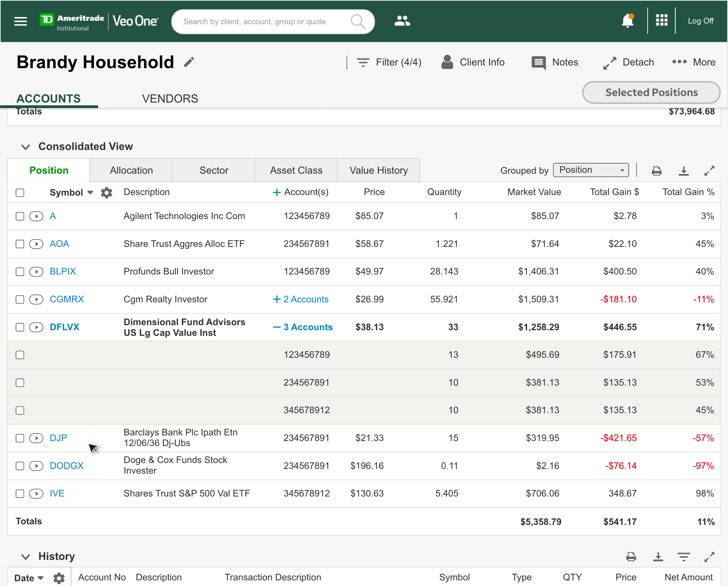The height and width of the screenshot is (586, 728).
Task: Check the box for BLPIX row
Action: pos(20,272)
